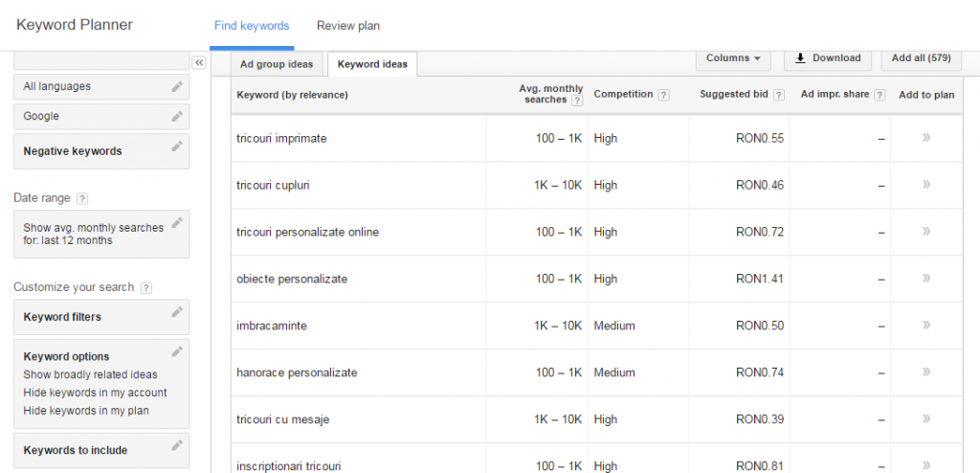Click the Add to plan column header
980x473 pixels.
tap(926, 95)
